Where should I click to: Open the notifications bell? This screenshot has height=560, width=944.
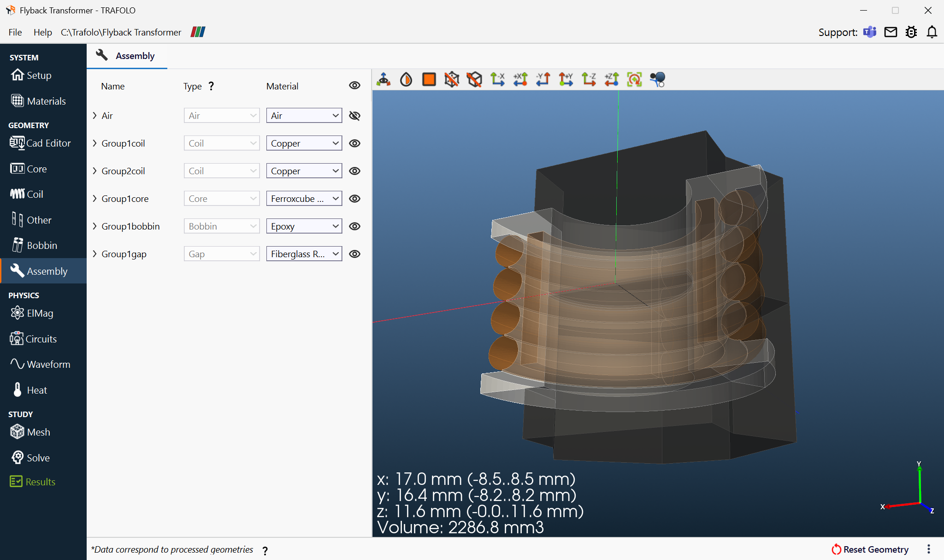click(932, 32)
